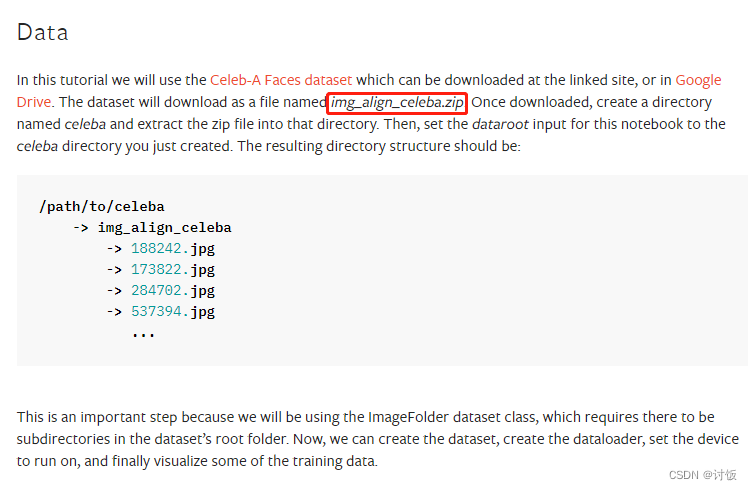The image size is (752, 490).
Task: Click 188242.jpg in the code block
Action: [173, 249]
